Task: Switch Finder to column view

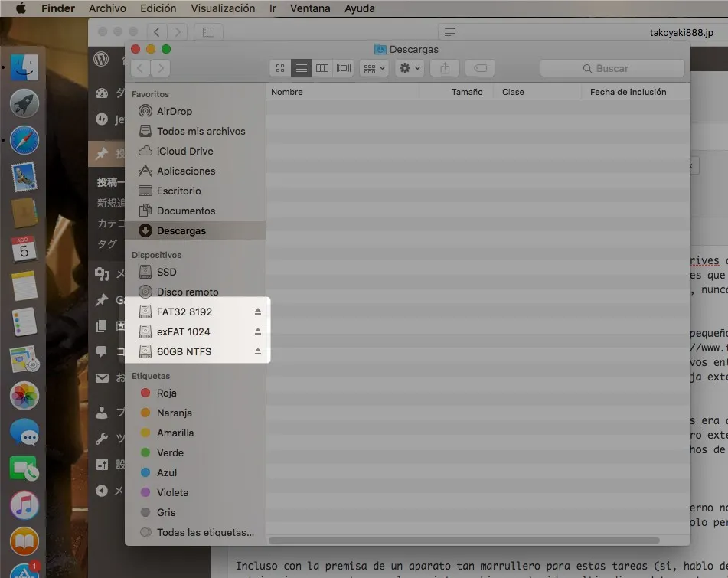Action: pyautogui.click(x=322, y=68)
